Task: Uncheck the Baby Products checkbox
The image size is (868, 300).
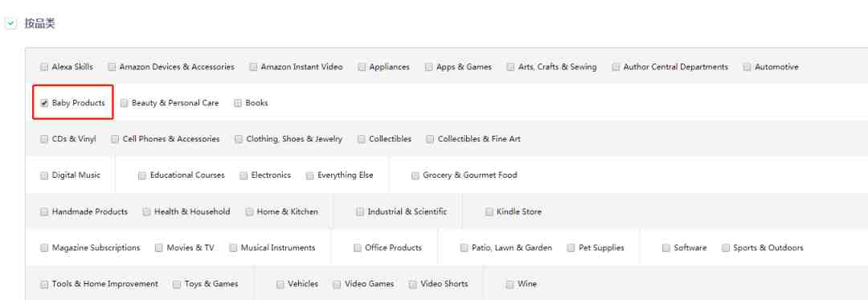Action: coord(44,103)
